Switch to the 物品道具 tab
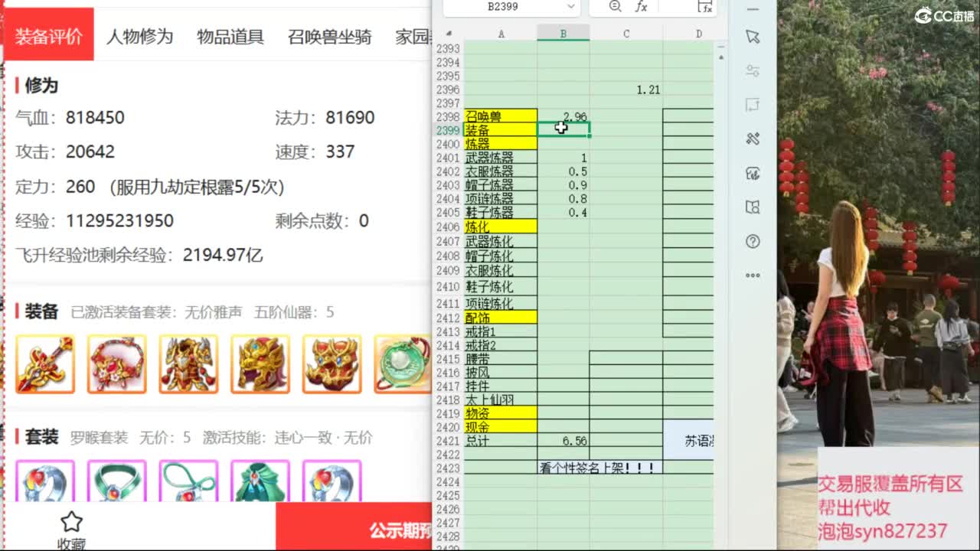The height and width of the screenshot is (551, 980). [230, 36]
